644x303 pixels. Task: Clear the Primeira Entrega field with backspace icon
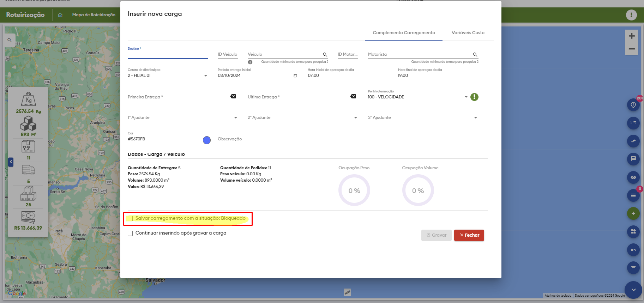(x=233, y=96)
